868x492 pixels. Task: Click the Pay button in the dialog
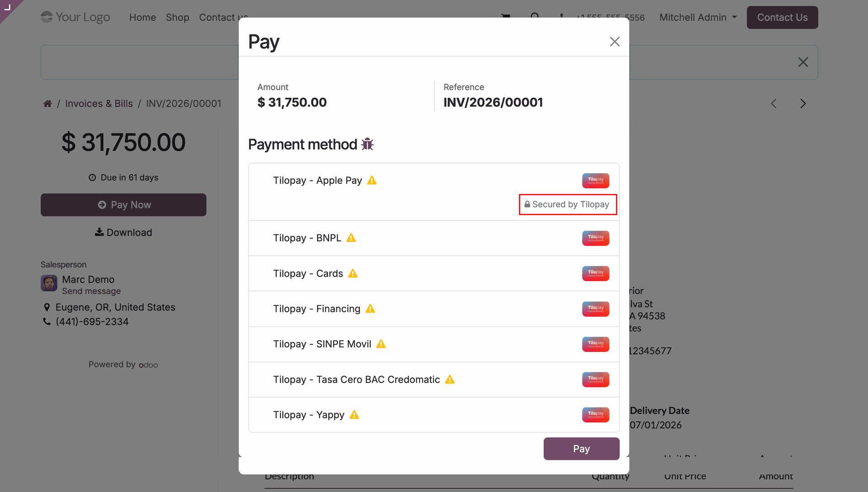tap(581, 449)
